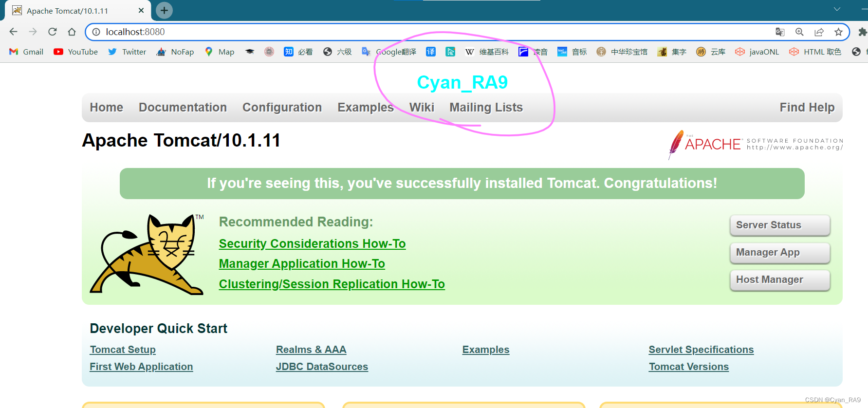Open the 读音 bookmark

pyautogui.click(x=533, y=52)
